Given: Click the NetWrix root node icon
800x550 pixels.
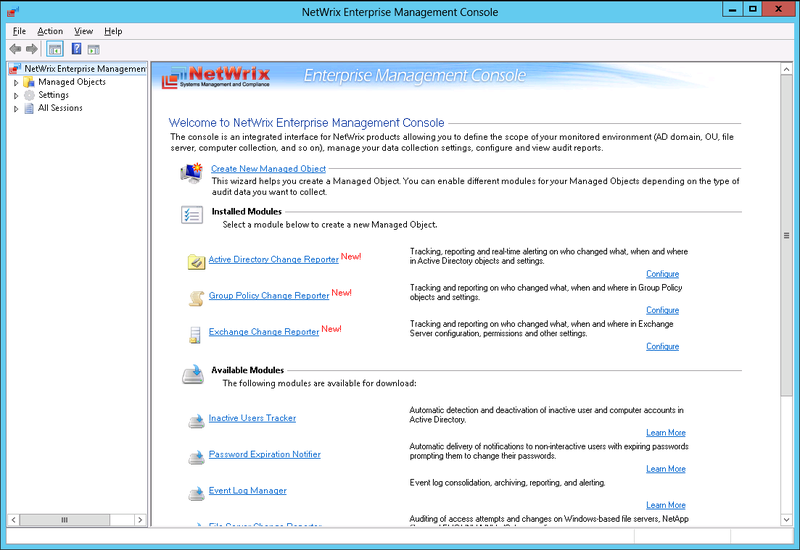Looking at the screenshot, I should click(x=15, y=68).
